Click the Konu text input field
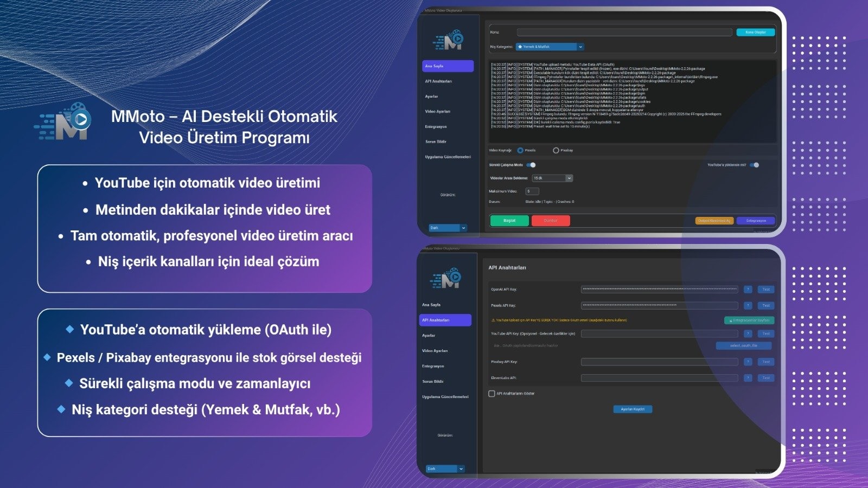This screenshot has height=488, width=868. 624,33
